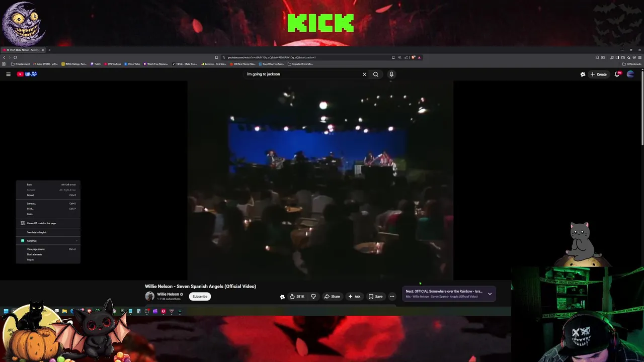This screenshot has height=362, width=644.
Task: Select Save as in the context menu
Action: (x=48, y=204)
